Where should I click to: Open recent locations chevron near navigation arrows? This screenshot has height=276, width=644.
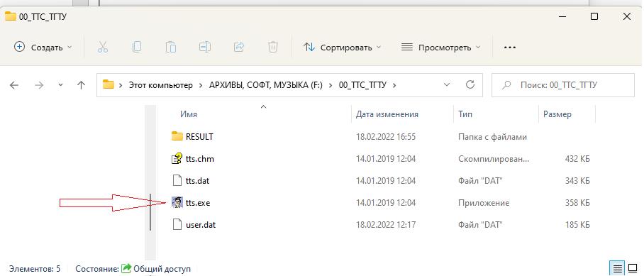click(x=61, y=85)
